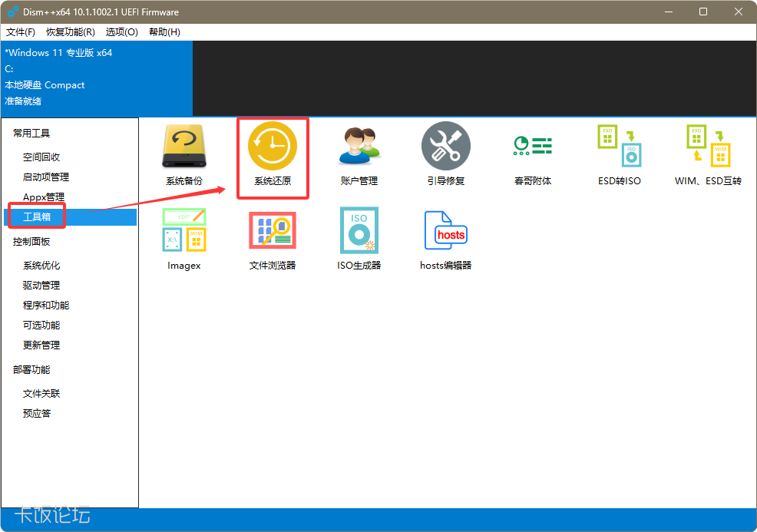Open the ESD转ISO converter
Image resolution: width=757 pixels, height=532 pixels.
[x=620, y=154]
